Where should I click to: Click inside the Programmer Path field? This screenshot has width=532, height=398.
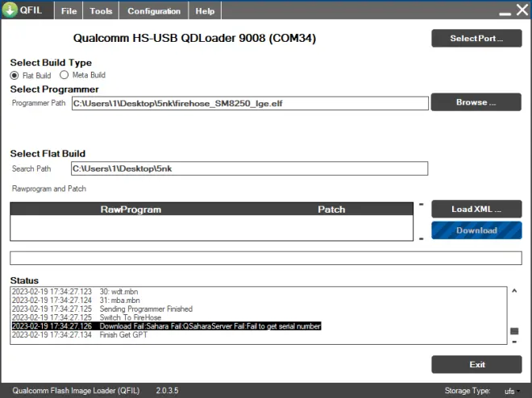click(x=249, y=103)
